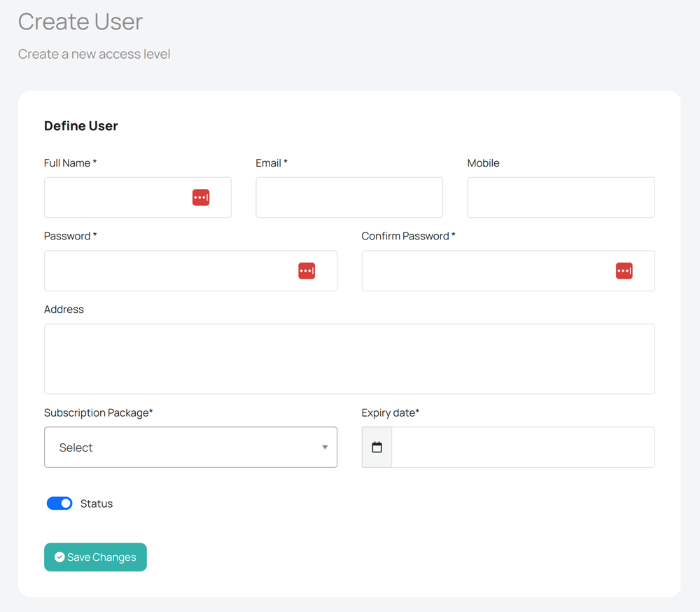Click the Status label text

tap(97, 504)
